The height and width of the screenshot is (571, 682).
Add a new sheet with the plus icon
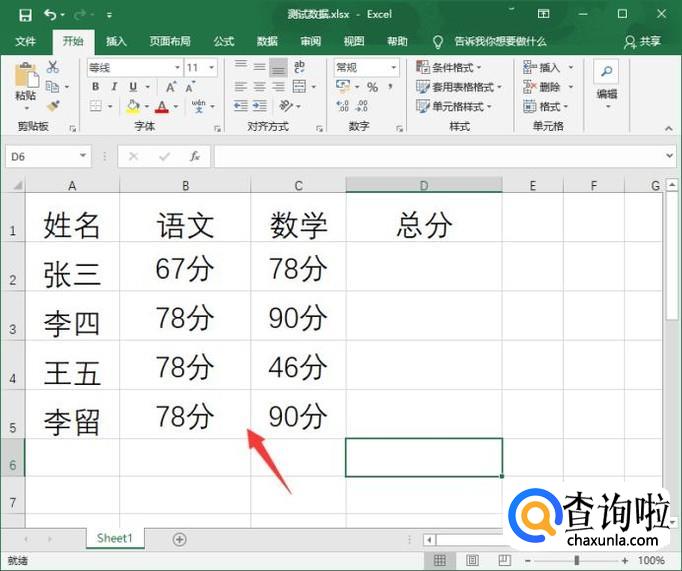180,539
